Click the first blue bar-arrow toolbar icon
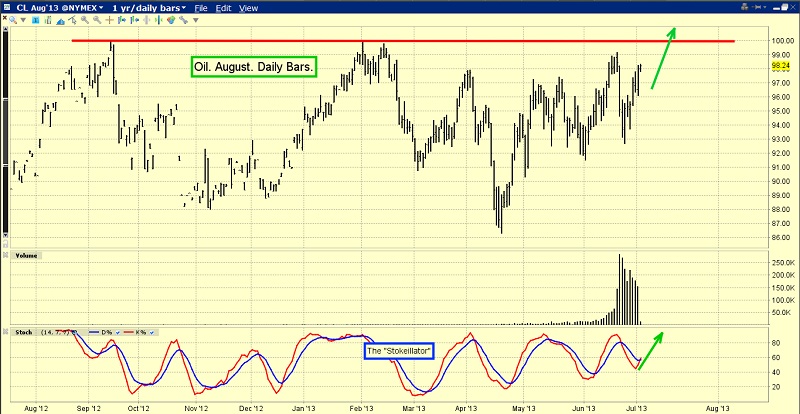 tap(121, 20)
